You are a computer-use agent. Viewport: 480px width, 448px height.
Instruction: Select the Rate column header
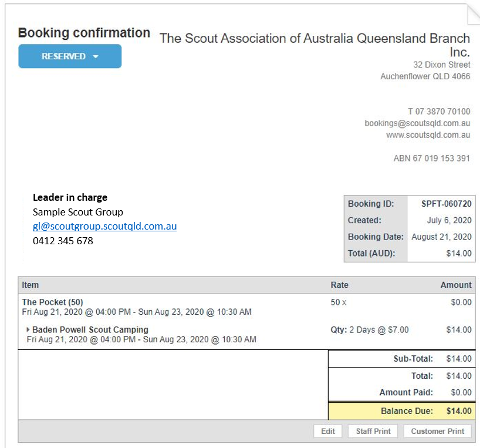coord(340,285)
